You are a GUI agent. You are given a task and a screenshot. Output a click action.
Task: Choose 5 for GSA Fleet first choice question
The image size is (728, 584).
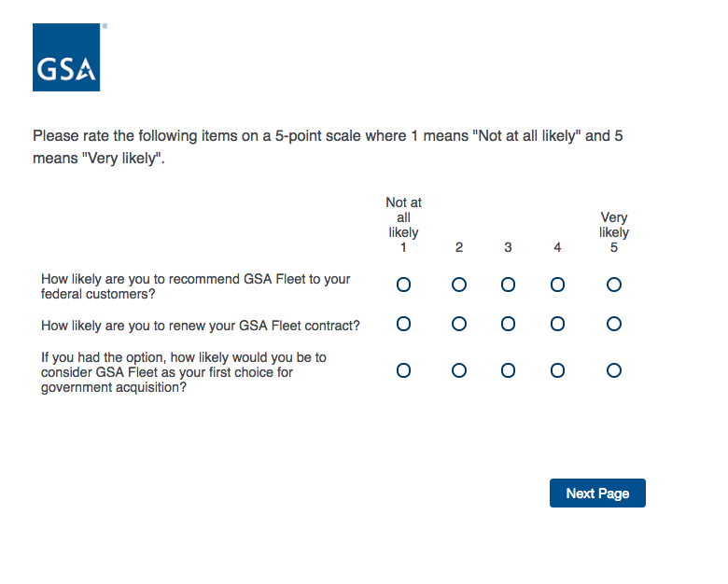click(x=614, y=370)
